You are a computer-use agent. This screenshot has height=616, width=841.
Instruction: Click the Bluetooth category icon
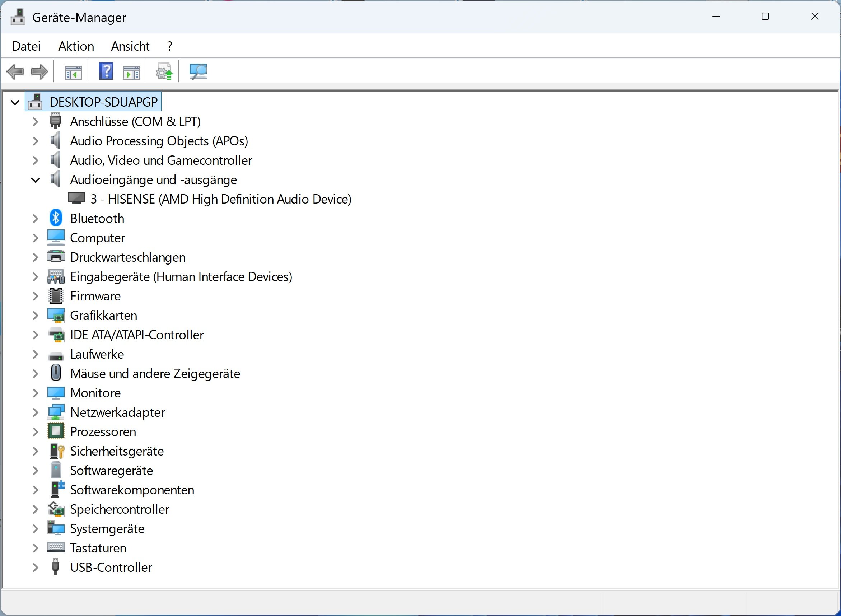point(56,218)
